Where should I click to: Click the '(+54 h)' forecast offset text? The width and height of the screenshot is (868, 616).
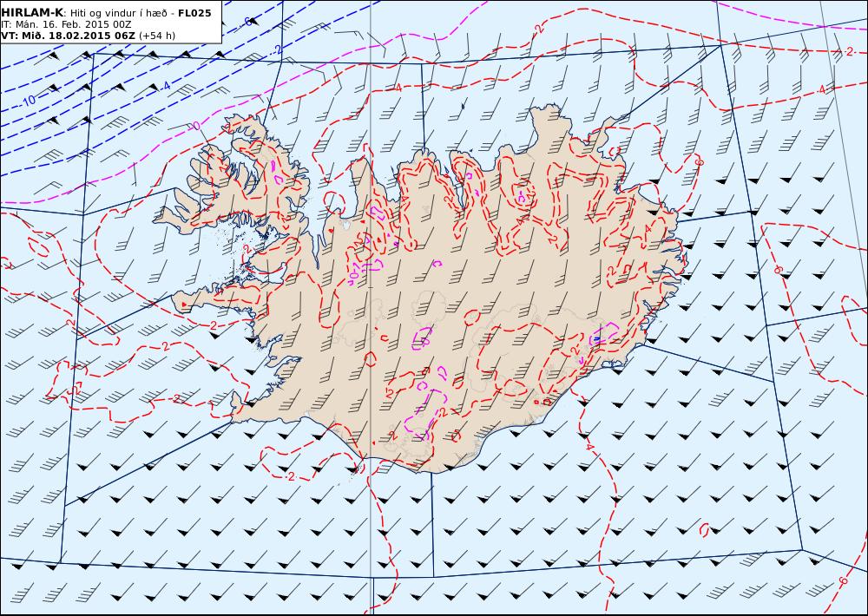point(156,36)
